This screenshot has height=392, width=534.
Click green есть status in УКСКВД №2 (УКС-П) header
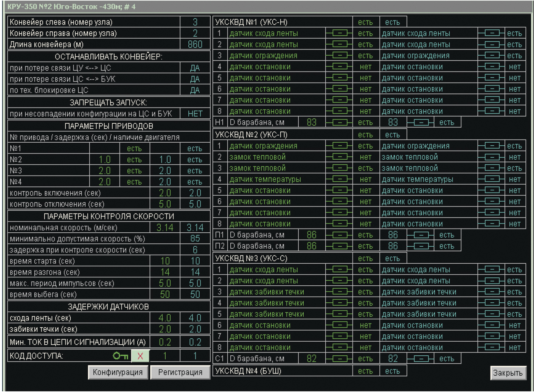click(365, 135)
